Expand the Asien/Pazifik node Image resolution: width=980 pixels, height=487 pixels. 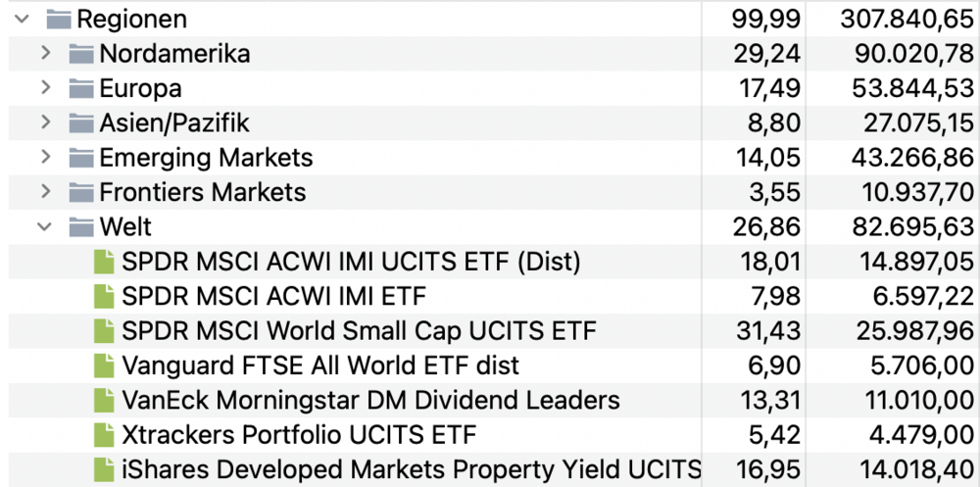(45, 122)
